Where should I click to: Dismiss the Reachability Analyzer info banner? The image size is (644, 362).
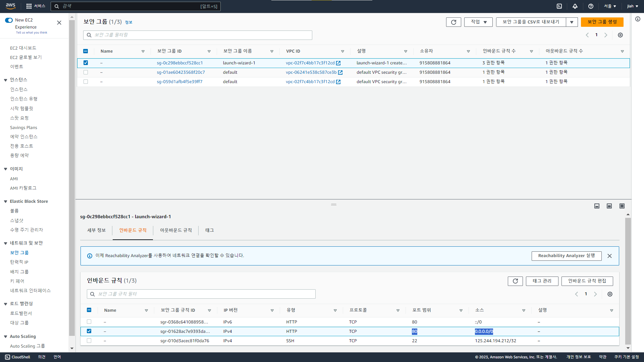click(609, 256)
